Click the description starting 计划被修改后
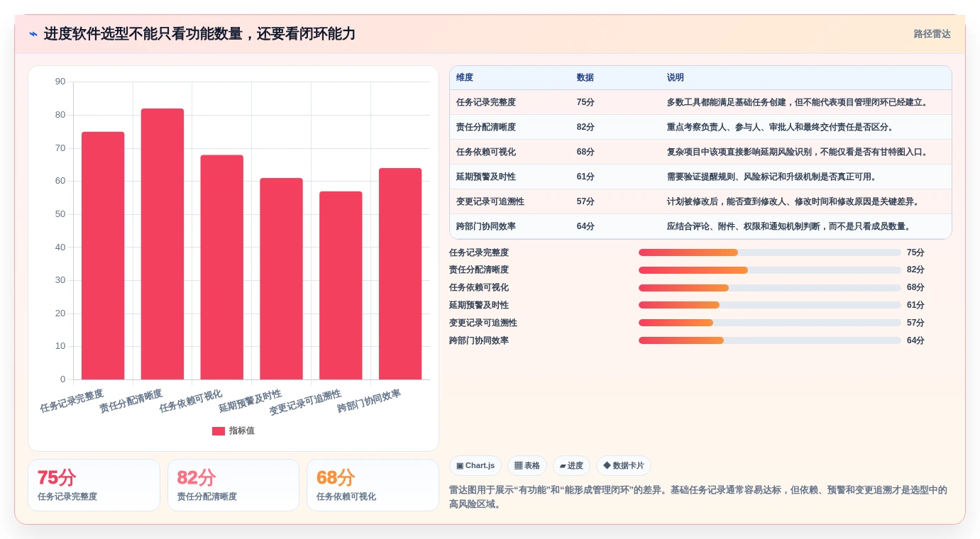 coord(793,201)
